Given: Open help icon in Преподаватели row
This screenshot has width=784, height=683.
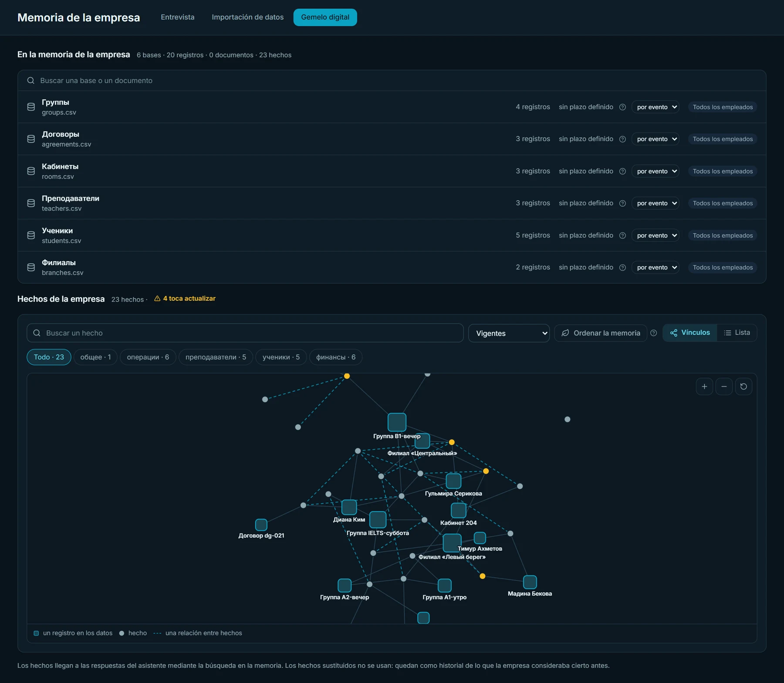Looking at the screenshot, I should tap(622, 203).
